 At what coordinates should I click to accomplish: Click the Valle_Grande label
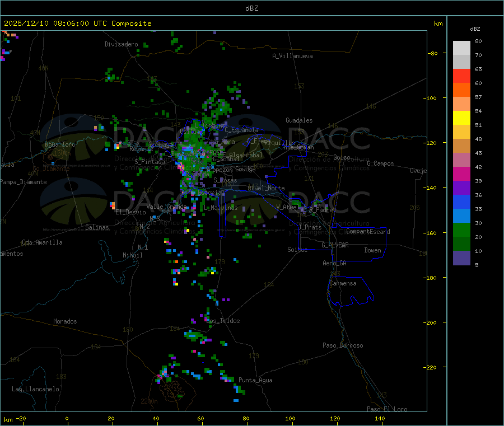(166, 207)
